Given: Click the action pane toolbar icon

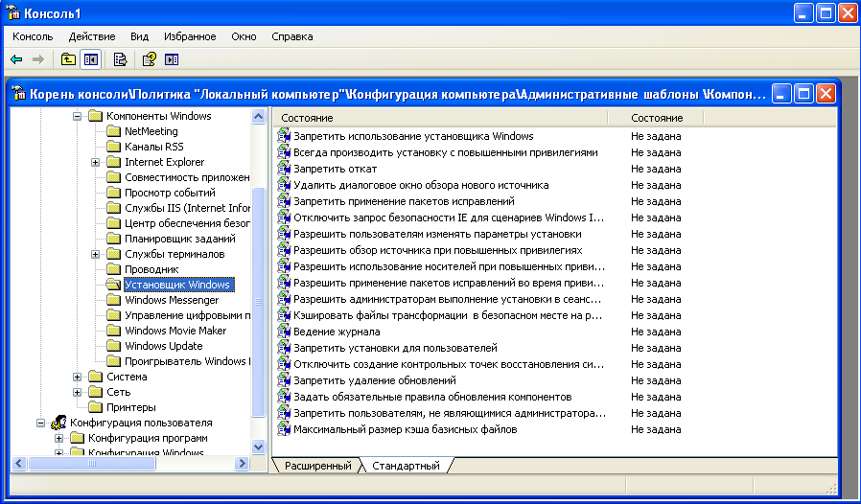Looking at the screenshot, I should [172, 59].
